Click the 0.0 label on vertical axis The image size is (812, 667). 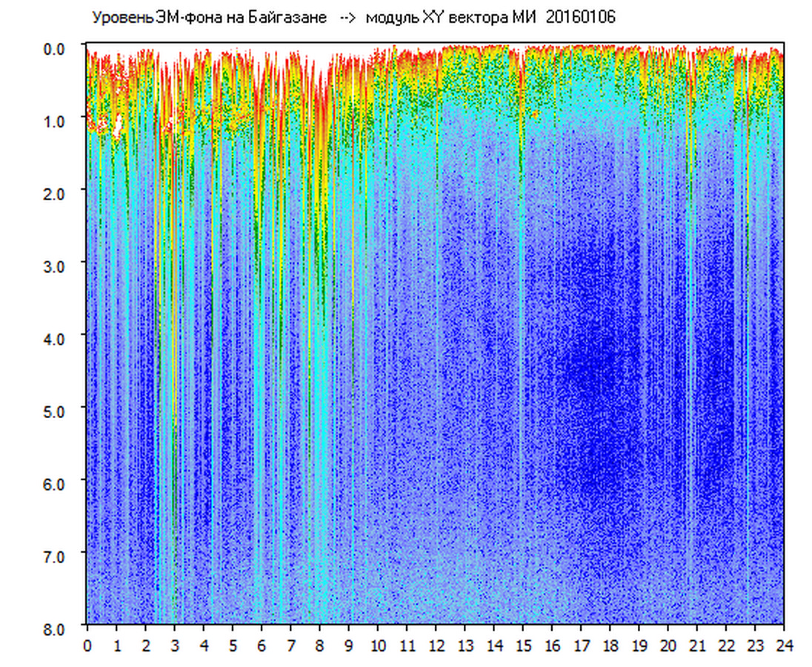(56, 48)
